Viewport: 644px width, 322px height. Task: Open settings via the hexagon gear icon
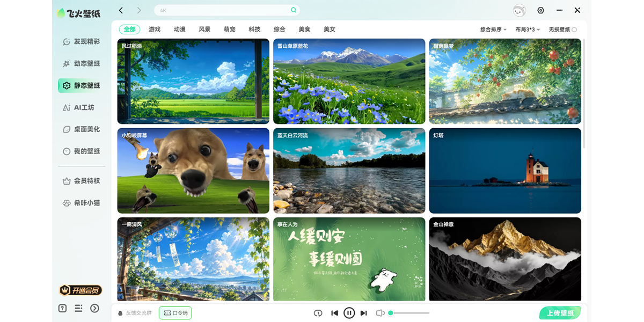point(540,10)
